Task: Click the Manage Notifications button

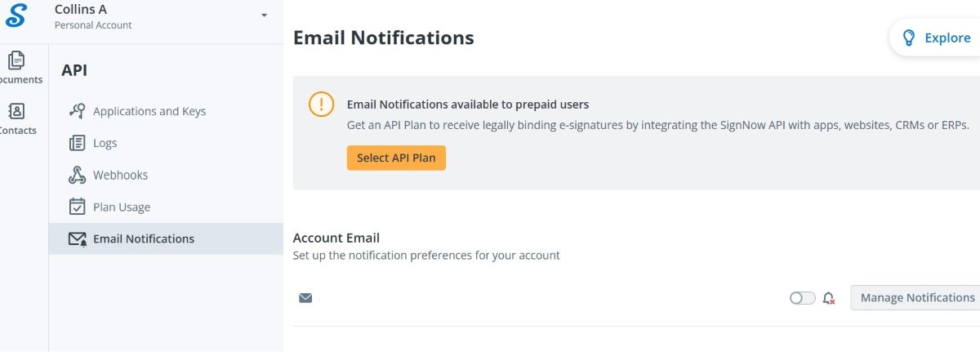Action: point(917,297)
